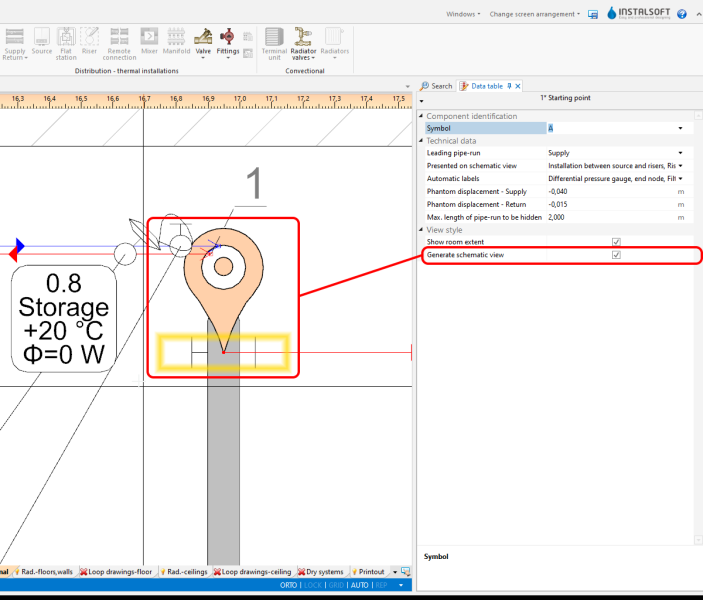This screenshot has height=600, width=703.
Task: Open the Radiator valves tool
Action: [x=303, y=43]
